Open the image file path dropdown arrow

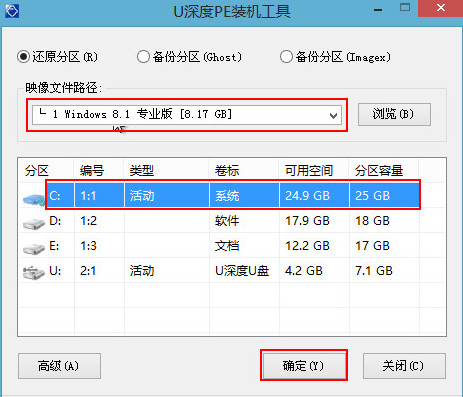pos(333,115)
